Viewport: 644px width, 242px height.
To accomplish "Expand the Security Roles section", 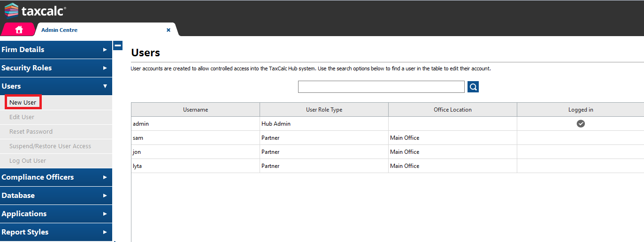I will click(x=56, y=68).
